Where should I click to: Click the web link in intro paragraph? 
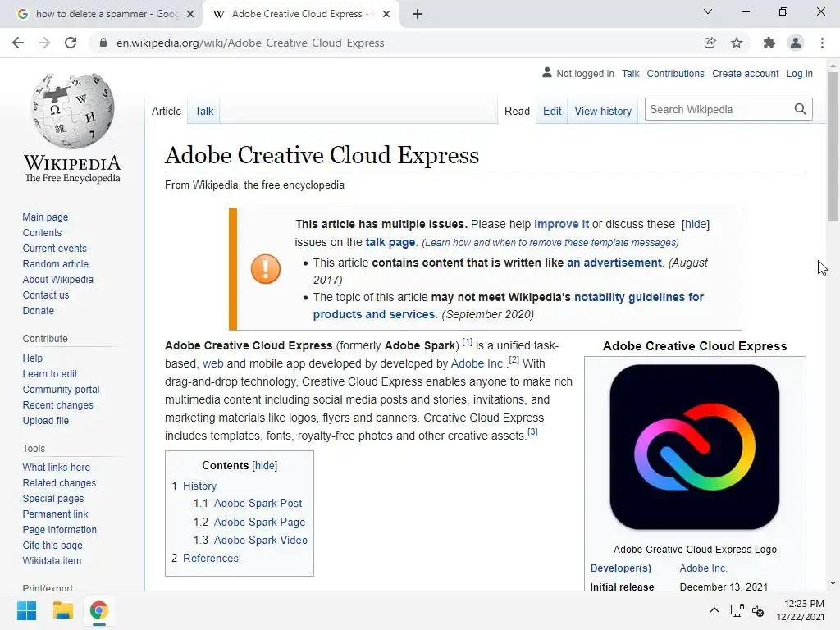pos(212,363)
